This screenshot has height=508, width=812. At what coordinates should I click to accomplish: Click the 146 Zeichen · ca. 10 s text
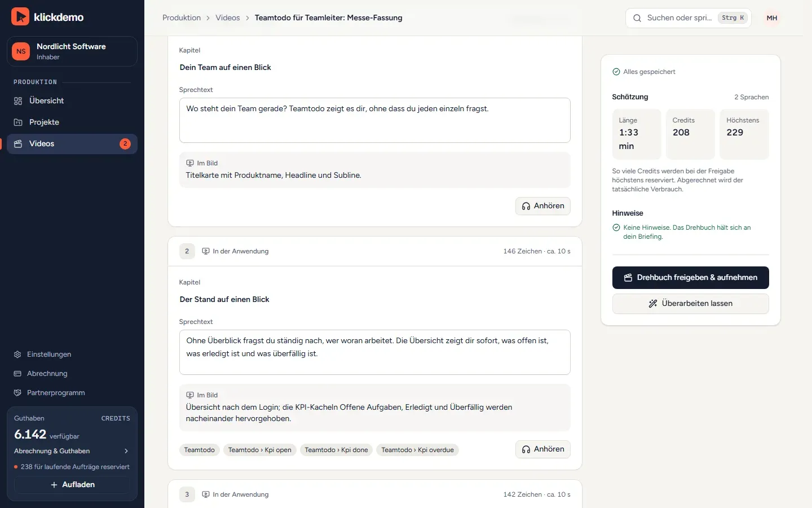[537, 251]
